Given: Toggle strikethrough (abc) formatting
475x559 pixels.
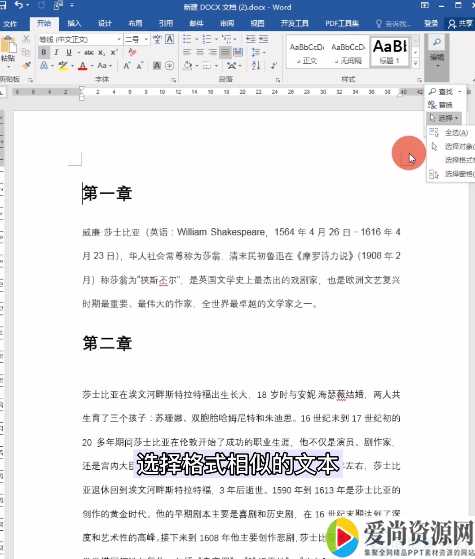Looking at the screenshot, I should pyautogui.click(x=89, y=53).
